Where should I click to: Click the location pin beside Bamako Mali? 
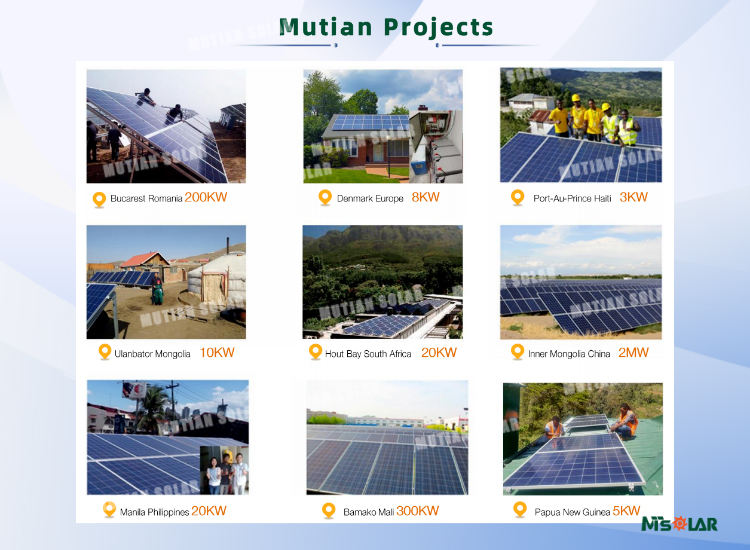[329, 510]
